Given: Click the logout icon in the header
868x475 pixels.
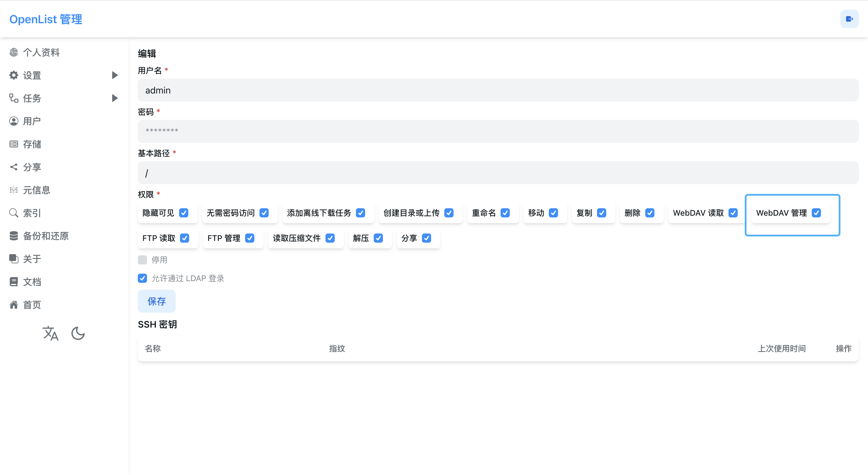Looking at the screenshot, I should click(849, 19).
